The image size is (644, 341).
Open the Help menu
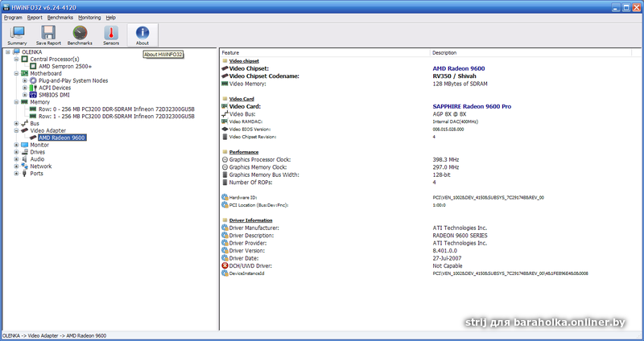(111, 18)
